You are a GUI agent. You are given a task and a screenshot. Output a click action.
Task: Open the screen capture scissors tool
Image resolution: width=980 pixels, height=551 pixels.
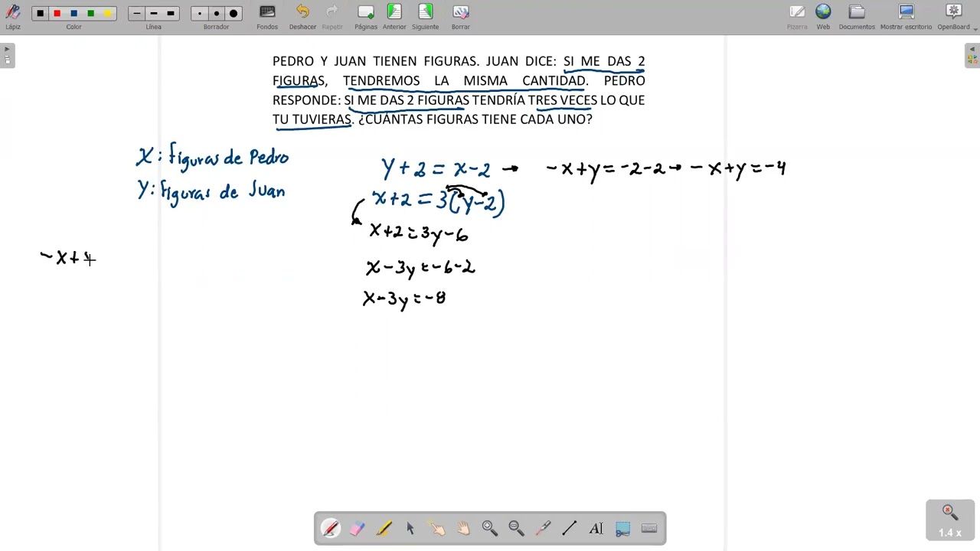(622, 528)
